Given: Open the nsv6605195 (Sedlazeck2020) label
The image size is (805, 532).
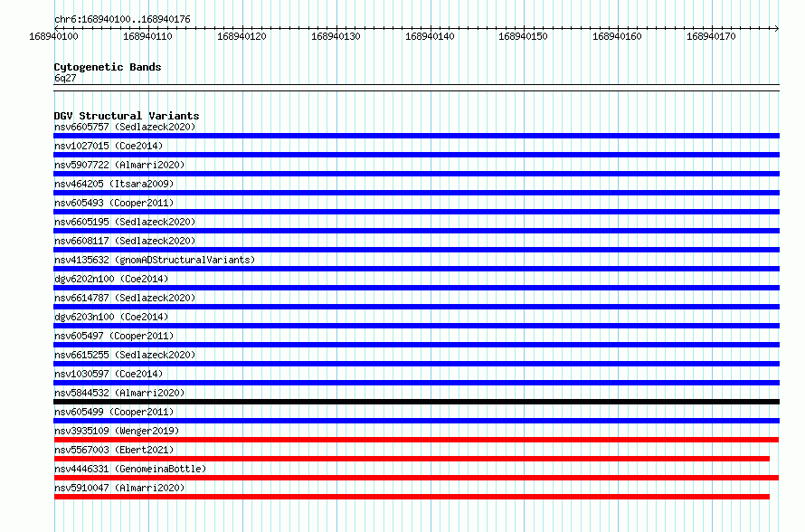Looking at the screenshot, I should point(125,222).
